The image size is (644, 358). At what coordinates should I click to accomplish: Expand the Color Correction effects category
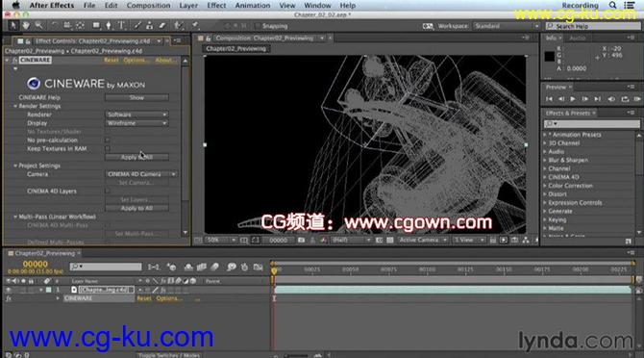[x=545, y=186]
